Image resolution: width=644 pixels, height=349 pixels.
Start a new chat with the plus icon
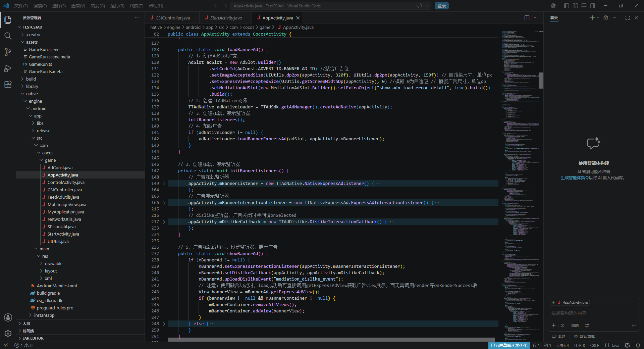[x=592, y=18]
